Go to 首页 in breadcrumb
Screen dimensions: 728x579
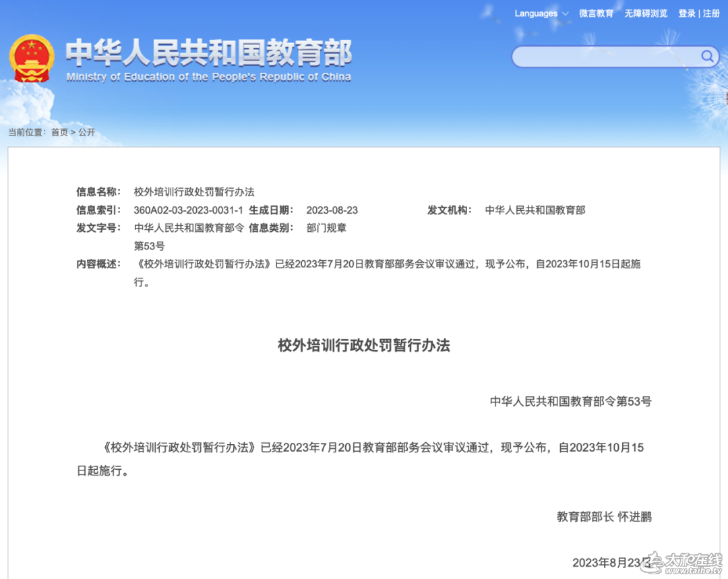[x=59, y=132]
